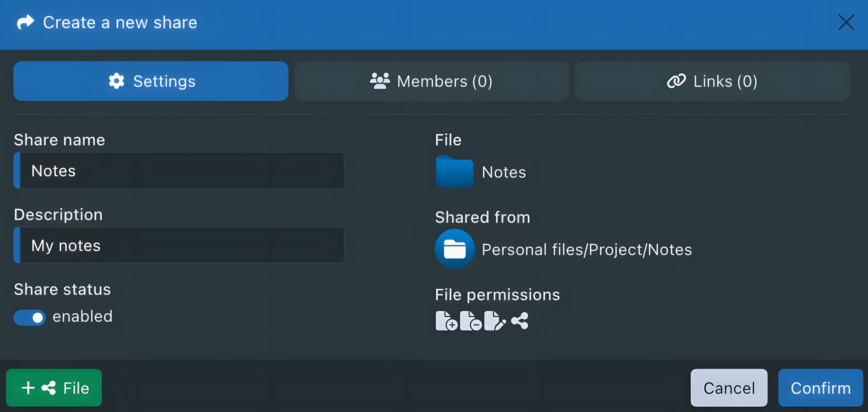Click the file delete permission icon
Screen dimensions: 868x412
(x=471, y=320)
